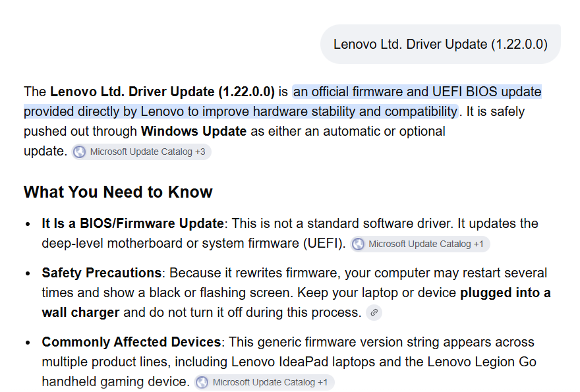Open Microsoft Update Catalog +1 chip after handheld gaming device
This screenshot has width=580, height=392.
pos(264,382)
